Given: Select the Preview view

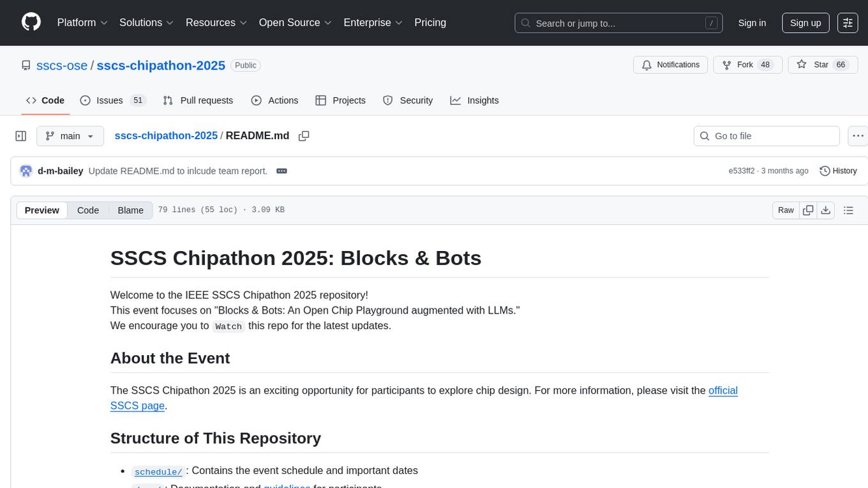Looking at the screenshot, I should tap(42, 210).
